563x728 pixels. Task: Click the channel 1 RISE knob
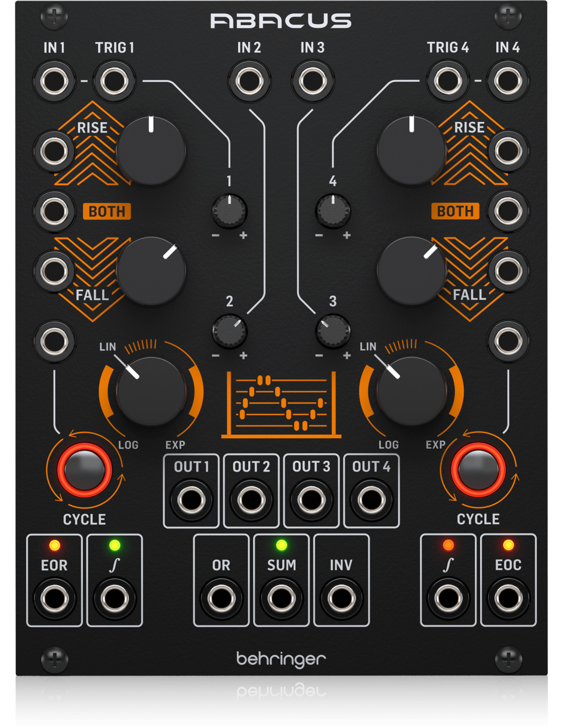coord(151,151)
